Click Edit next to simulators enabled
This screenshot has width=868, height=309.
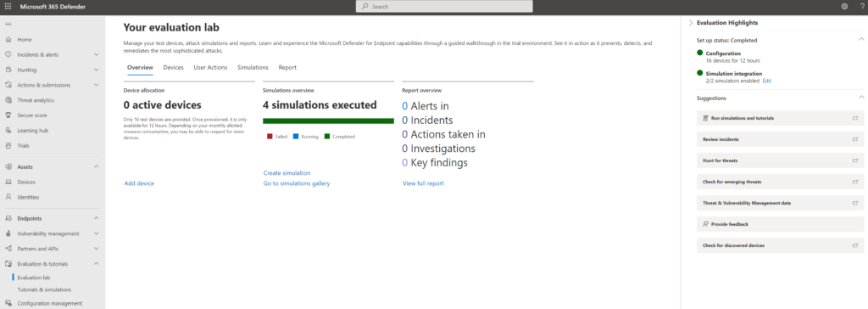coord(766,81)
